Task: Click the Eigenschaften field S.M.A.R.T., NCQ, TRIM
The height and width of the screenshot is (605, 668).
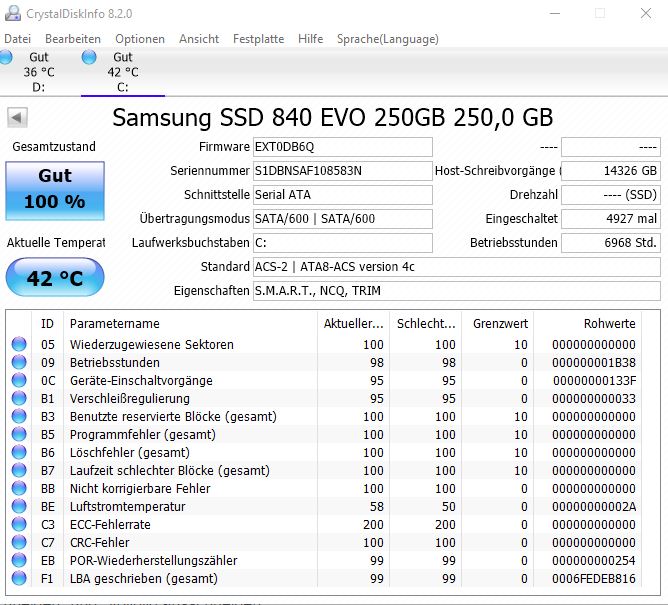Action: 457,291
